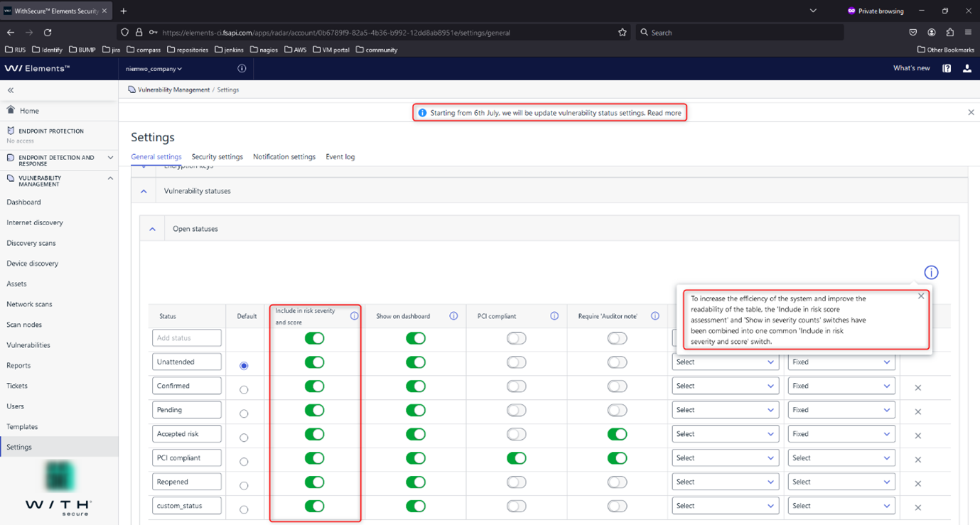Click the Read more link in banner
980x525 pixels.
click(x=664, y=113)
